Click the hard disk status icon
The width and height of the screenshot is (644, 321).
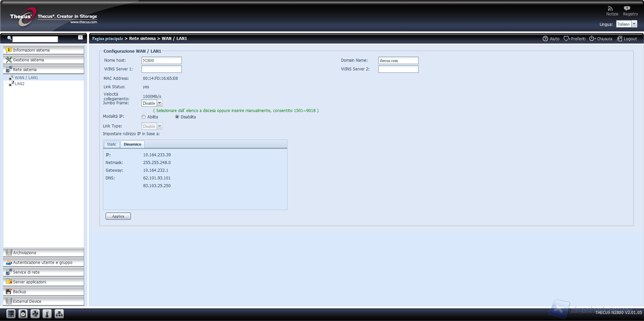pyautogui.click(x=23, y=314)
